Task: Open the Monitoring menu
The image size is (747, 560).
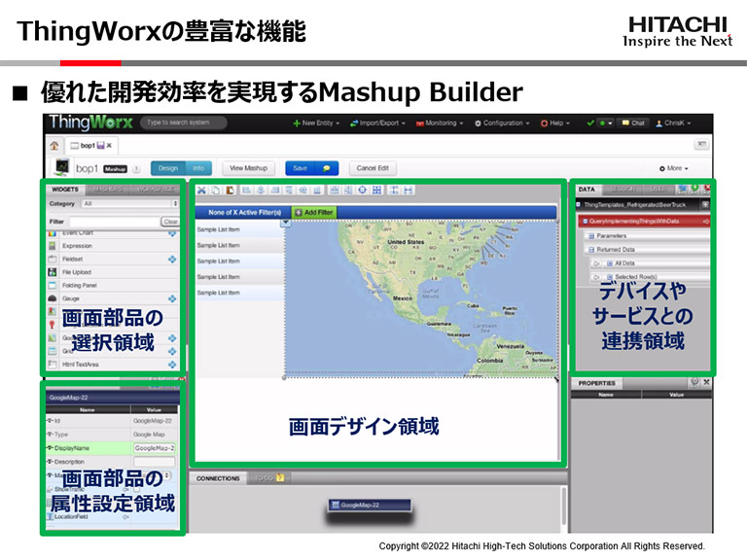Action: 439,123
